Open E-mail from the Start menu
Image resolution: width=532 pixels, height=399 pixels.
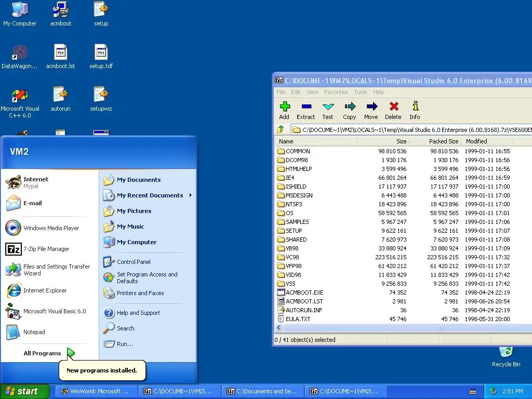point(50,203)
